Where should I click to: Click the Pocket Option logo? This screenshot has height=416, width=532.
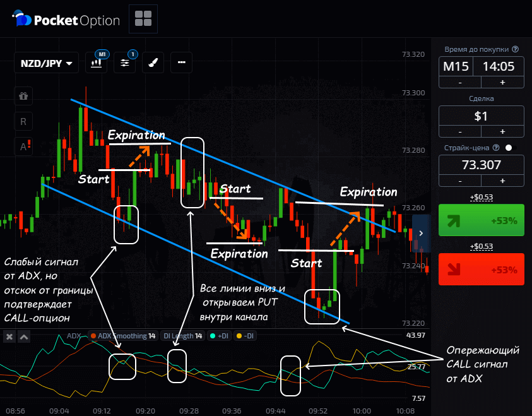coord(67,20)
